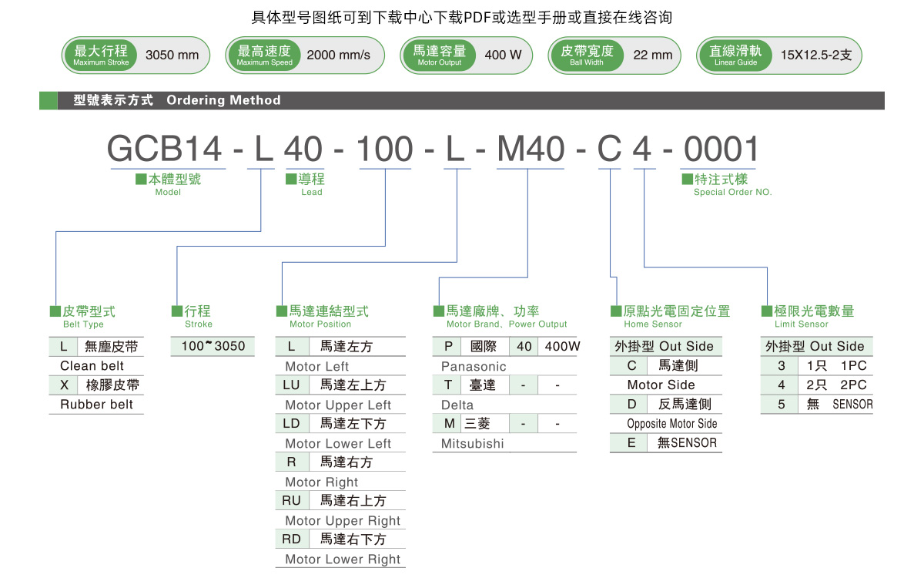
Task: Click the 型號表示方式 Ordering Method header
Action: (x=177, y=100)
